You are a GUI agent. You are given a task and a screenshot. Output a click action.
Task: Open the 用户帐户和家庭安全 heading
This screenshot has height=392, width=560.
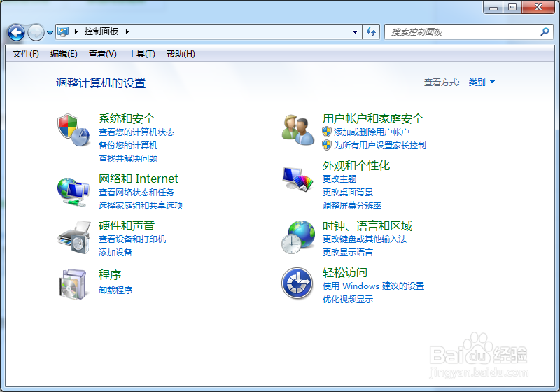pos(373,118)
